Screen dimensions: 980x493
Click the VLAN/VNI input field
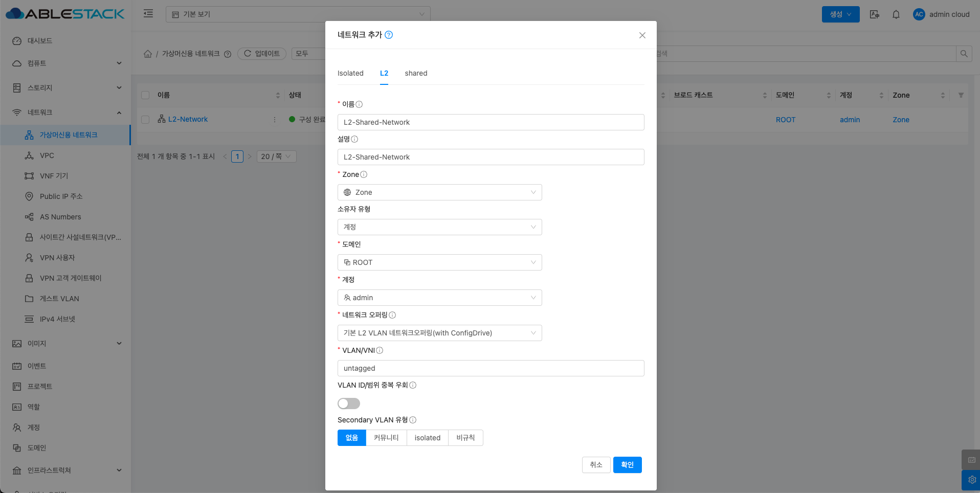tap(491, 368)
